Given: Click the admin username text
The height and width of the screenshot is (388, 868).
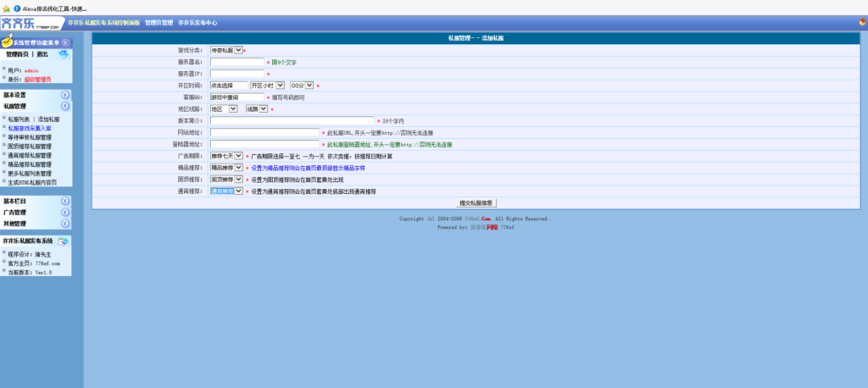Looking at the screenshot, I should 31,71.
